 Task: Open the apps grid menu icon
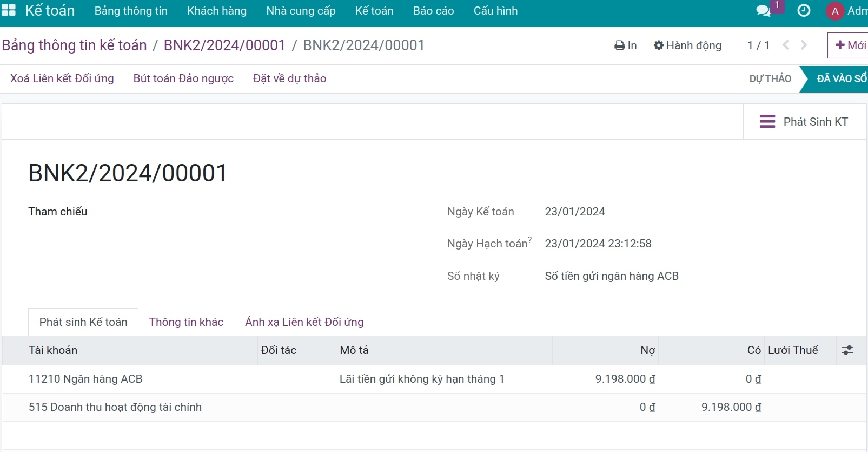[9, 11]
